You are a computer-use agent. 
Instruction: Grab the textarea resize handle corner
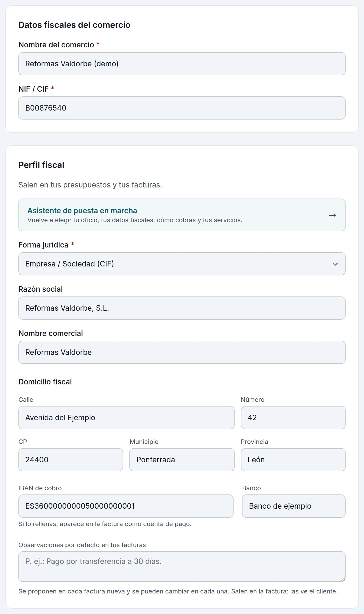tap(343, 579)
